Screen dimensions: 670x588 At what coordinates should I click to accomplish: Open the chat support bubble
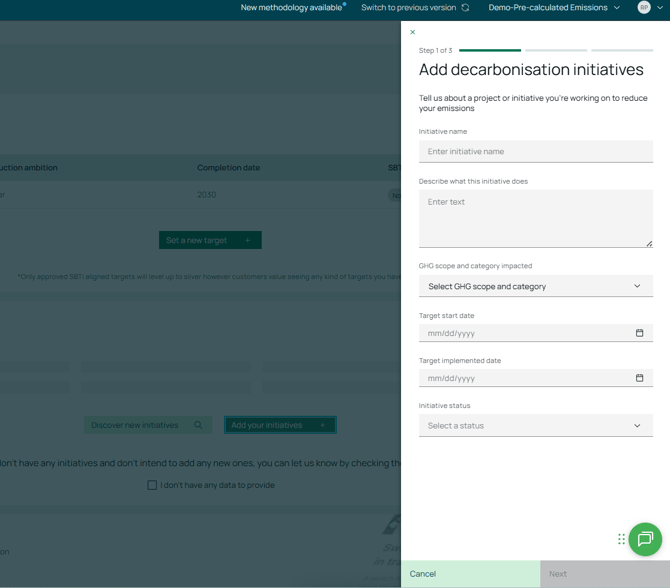pos(645,539)
